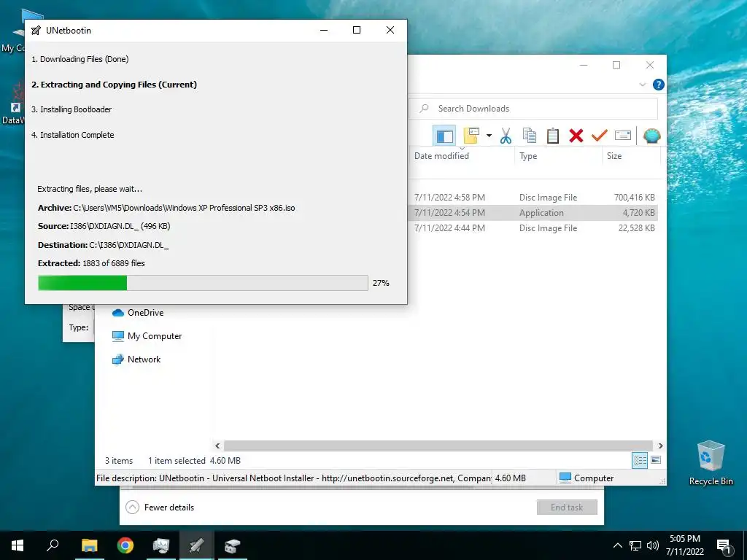The height and width of the screenshot is (560, 747).
Task: Open the Windows Start menu
Action: (x=18, y=545)
